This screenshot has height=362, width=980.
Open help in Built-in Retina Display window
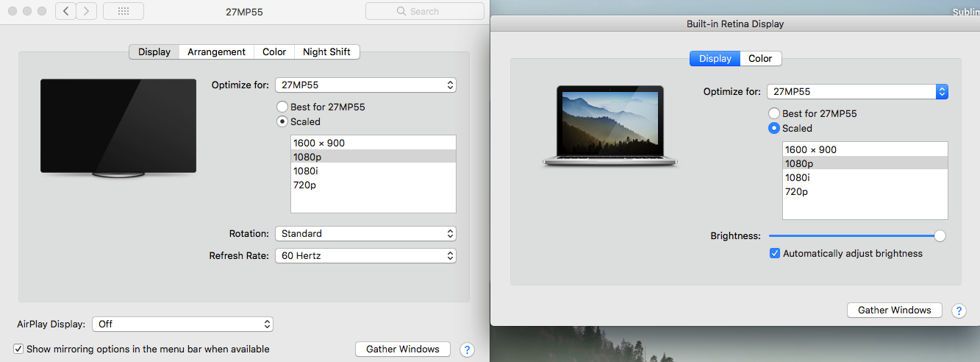pos(959,310)
